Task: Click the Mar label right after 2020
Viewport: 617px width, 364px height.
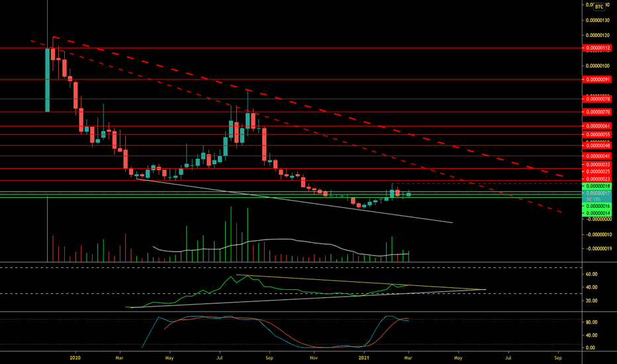Action: click(120, 358)
